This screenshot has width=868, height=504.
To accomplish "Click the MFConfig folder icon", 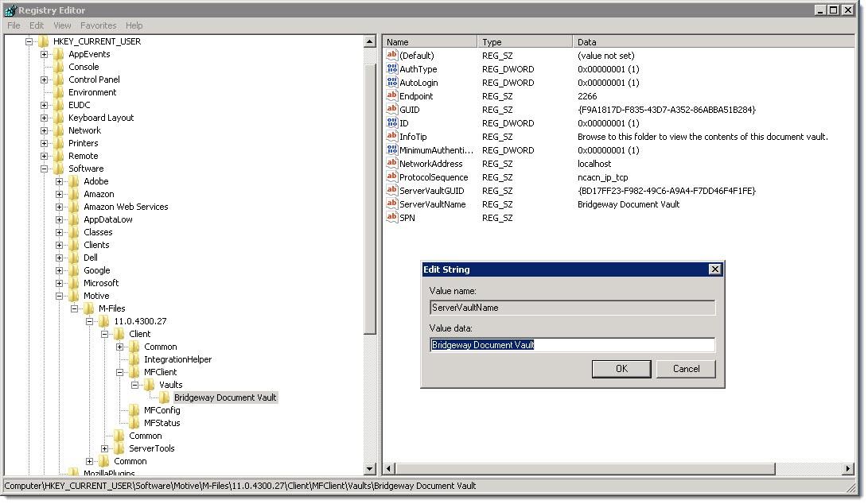I will coord(134,410).
